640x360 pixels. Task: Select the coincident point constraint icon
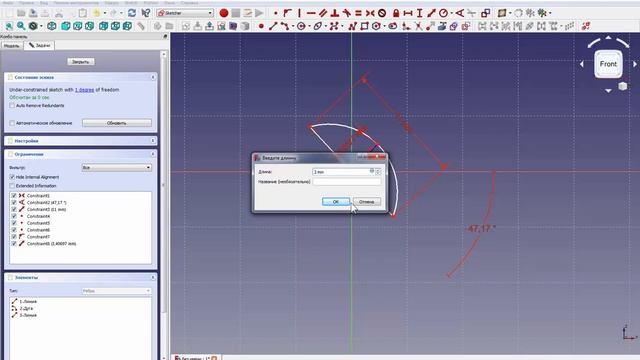click(x=276, y=13)
